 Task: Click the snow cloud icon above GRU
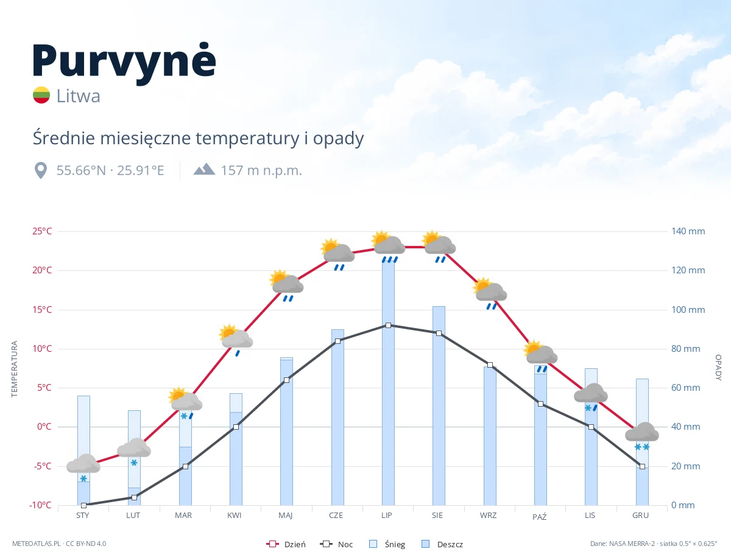point(642,436)
